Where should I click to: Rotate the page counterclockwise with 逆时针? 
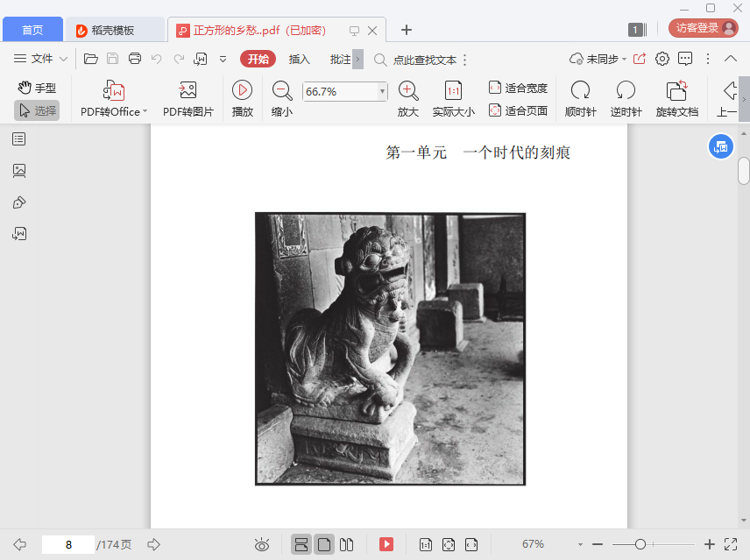pyautogui.click(x=626, y=90)
